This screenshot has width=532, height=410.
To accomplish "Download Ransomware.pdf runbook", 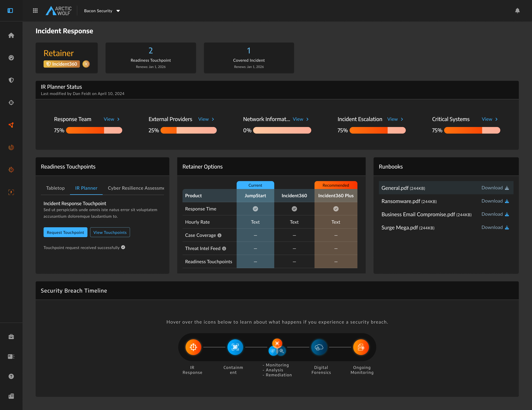I will [495, 201].
